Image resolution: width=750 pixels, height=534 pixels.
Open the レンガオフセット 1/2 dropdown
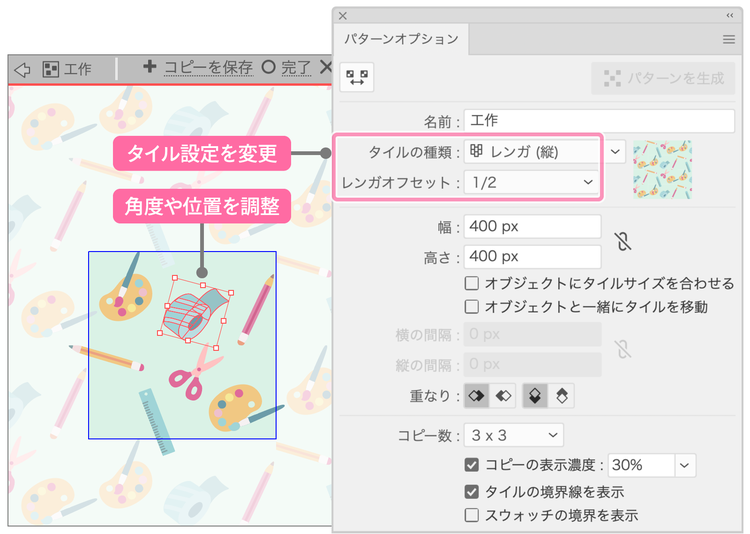(x=532, y=182)
